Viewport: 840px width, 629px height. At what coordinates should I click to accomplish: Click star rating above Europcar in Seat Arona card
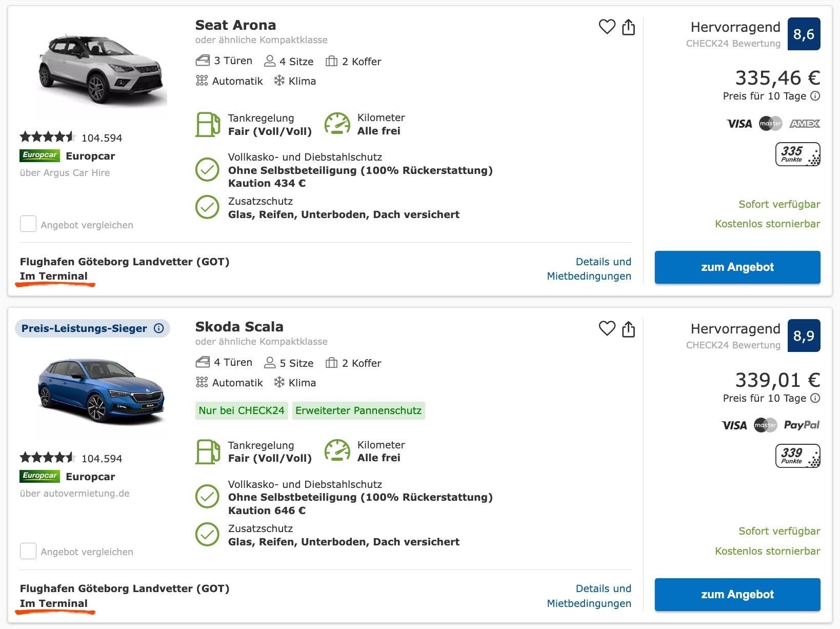click(x=48, y=137)
